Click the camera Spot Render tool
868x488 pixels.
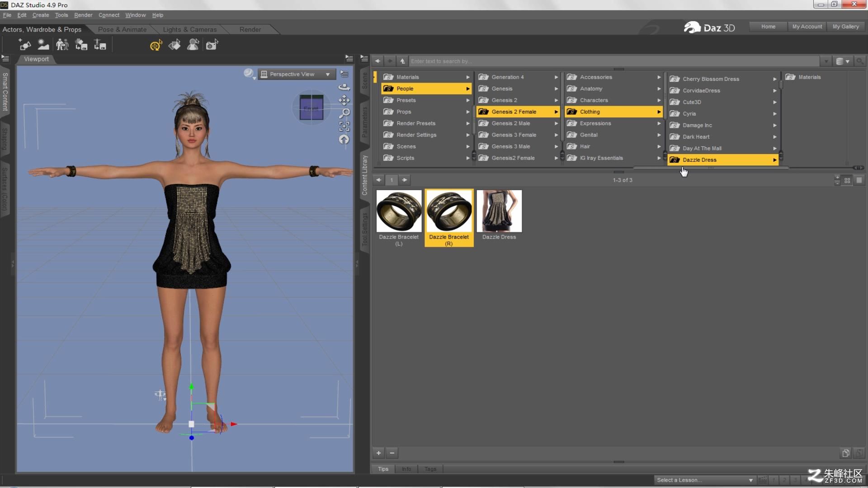(x=212, y=45)
